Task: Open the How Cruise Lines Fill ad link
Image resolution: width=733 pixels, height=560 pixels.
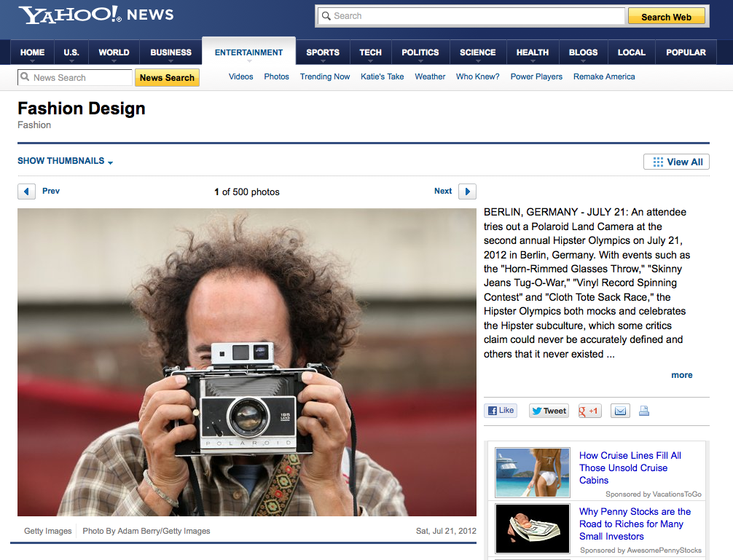Action: point(630,468)
